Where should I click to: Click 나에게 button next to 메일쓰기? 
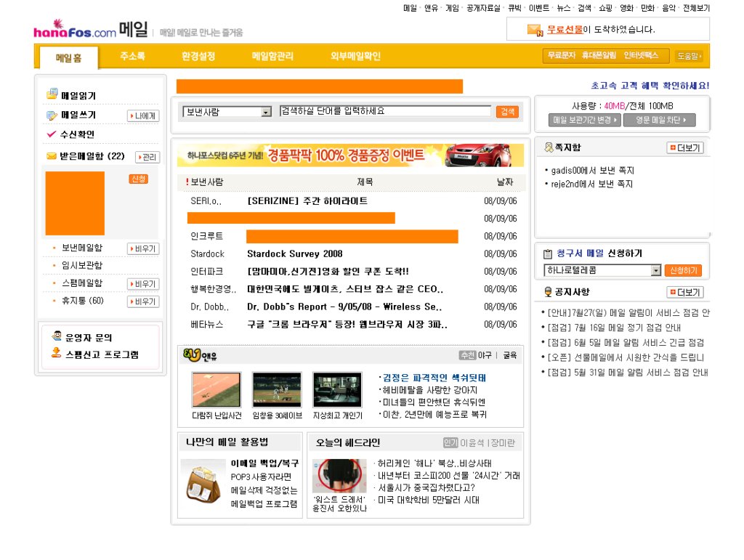click(143, 115)
